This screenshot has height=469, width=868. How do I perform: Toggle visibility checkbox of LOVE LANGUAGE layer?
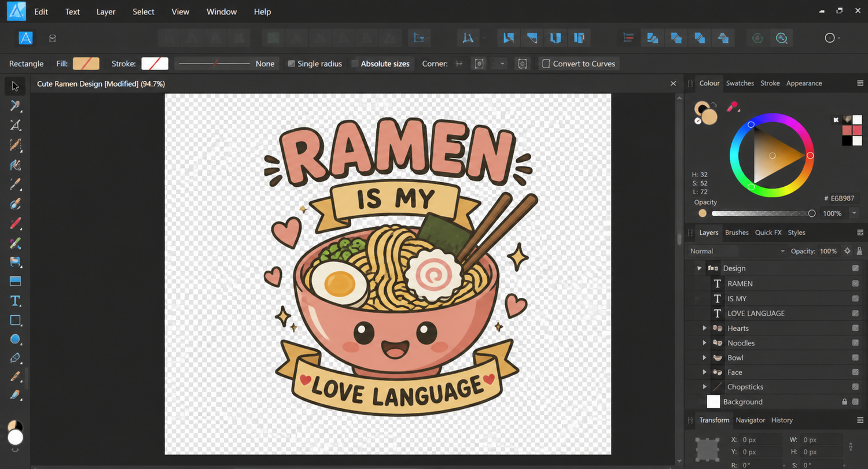click(855, 313)
